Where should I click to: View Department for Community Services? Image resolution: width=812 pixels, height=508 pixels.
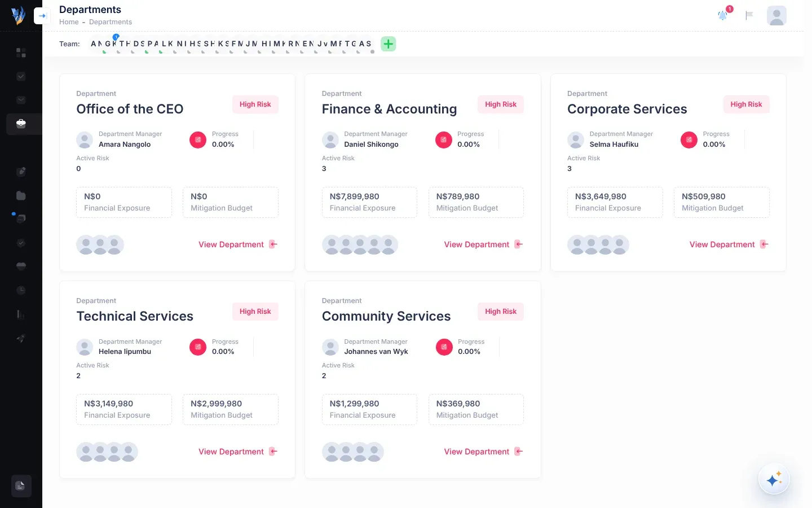click(x=483, y=452)
